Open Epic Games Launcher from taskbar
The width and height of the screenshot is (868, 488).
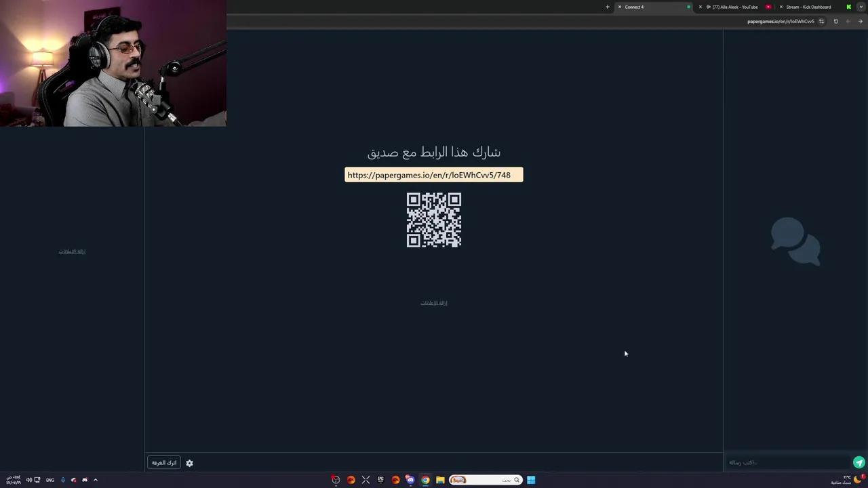pyautogui.click(x=380, y=480)
